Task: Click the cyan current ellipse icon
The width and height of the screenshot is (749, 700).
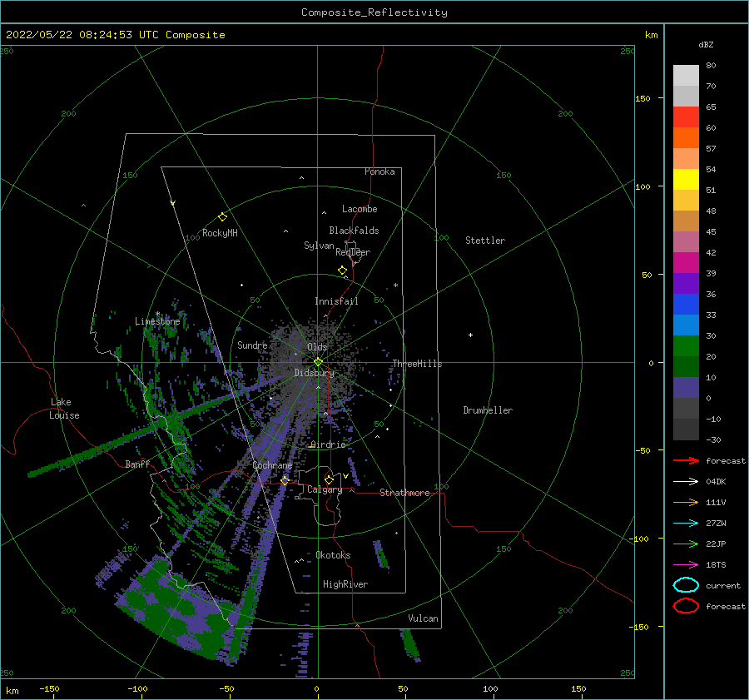Action: point(686,585)
